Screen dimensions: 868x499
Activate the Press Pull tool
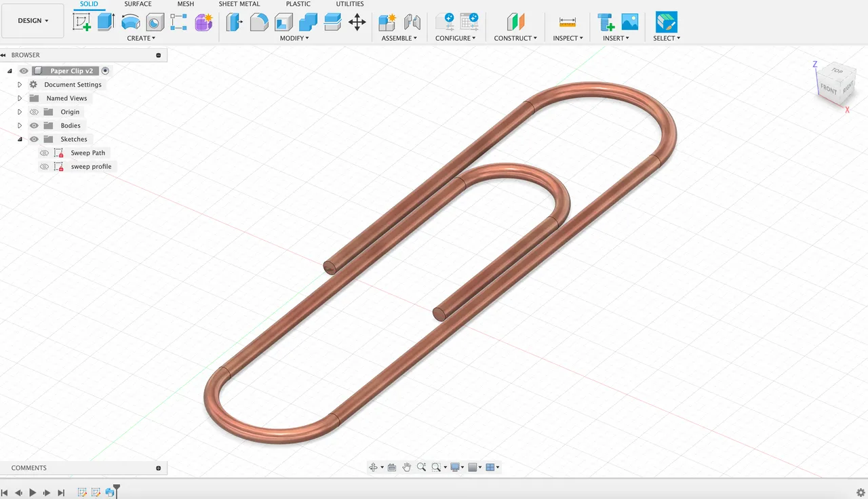[234, 22]
